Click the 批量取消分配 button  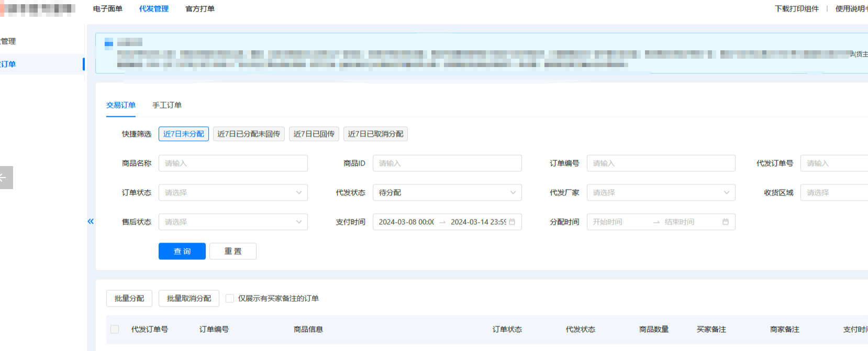tap(189, 299)
